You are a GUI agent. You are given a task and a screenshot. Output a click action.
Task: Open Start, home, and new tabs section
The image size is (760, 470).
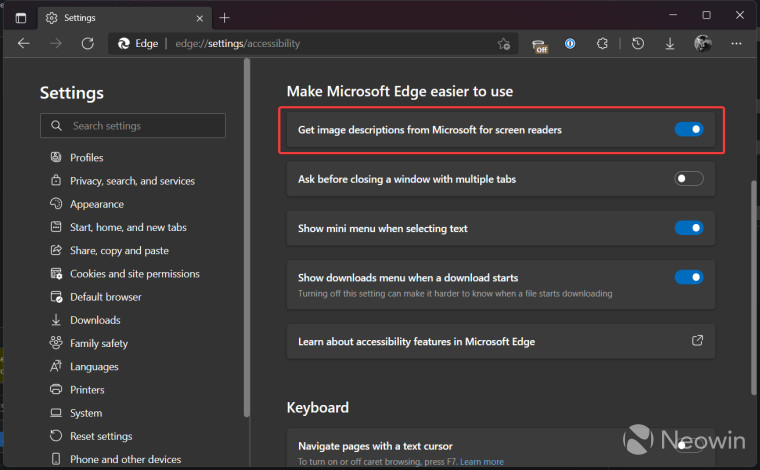coord(128,227)
